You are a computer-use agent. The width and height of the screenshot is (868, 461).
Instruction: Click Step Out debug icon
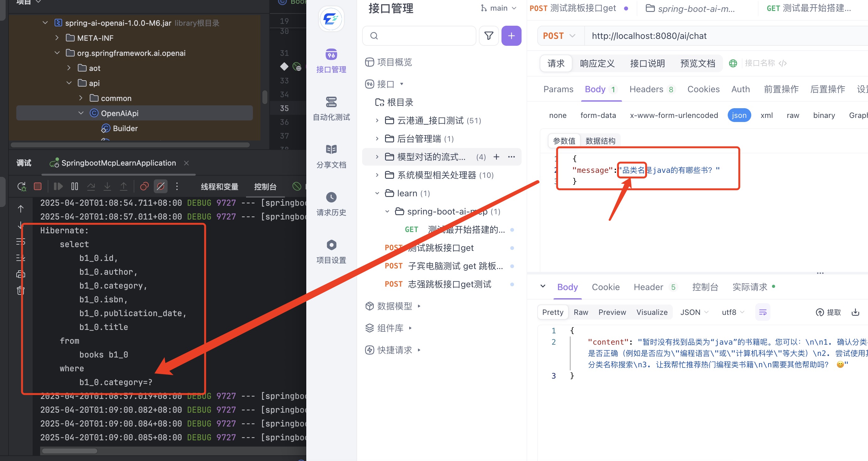[x=124, y=186]
